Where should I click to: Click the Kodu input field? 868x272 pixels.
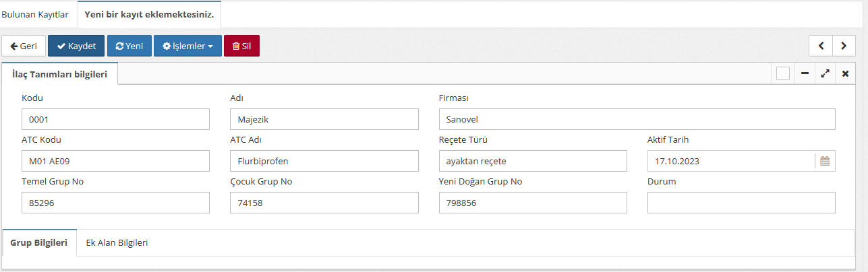click(x=115, y=120)
